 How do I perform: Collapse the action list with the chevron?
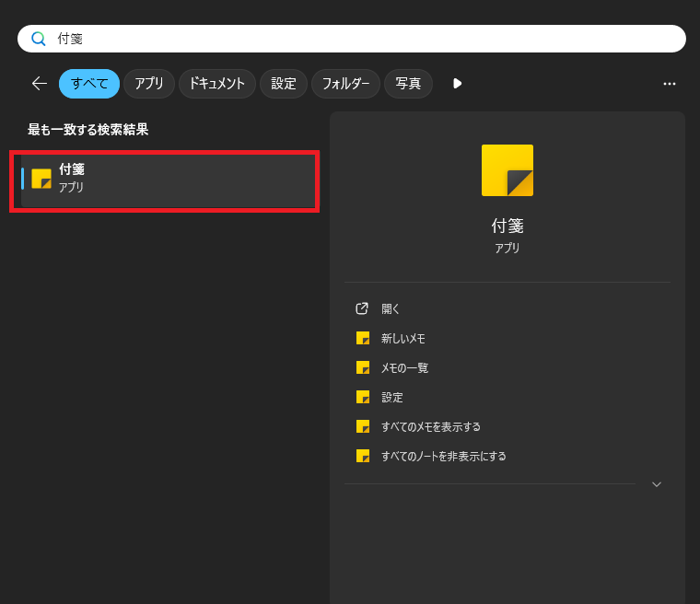(x=656, y=484)
